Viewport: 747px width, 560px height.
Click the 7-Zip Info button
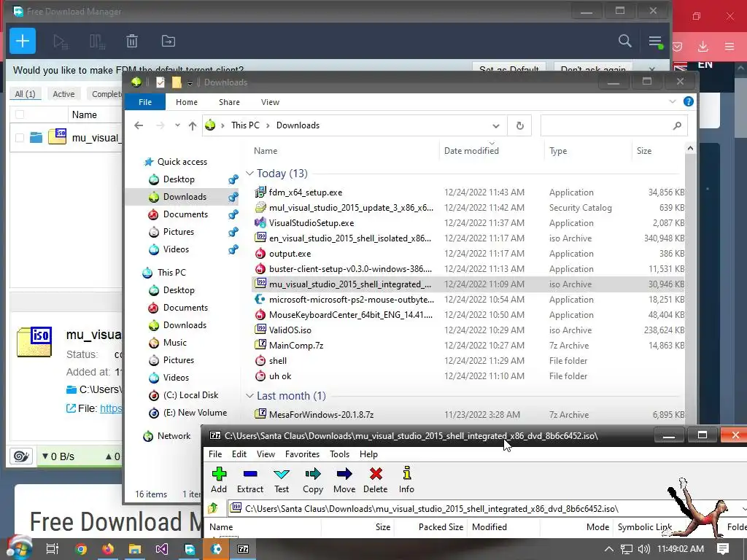click(x=406, y=480)
